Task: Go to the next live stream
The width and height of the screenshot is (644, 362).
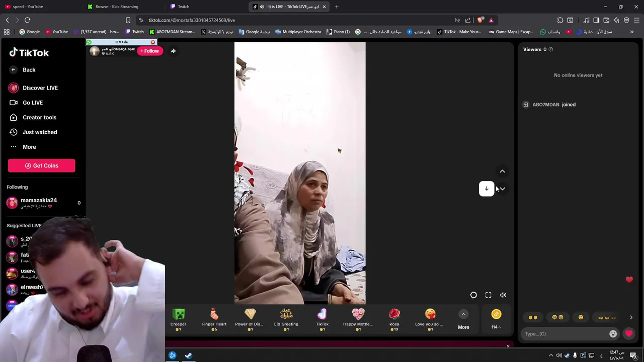Action: 502,189
